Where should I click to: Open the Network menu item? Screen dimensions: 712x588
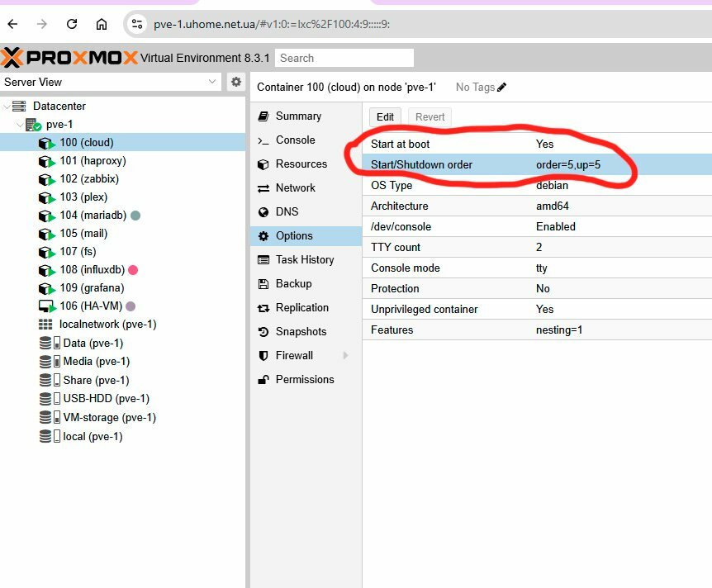[x=306, y=188]
